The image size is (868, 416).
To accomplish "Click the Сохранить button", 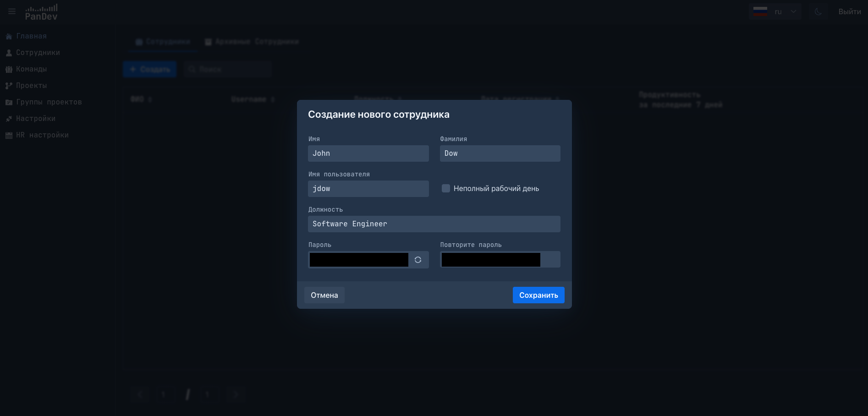I will [538, 295].
